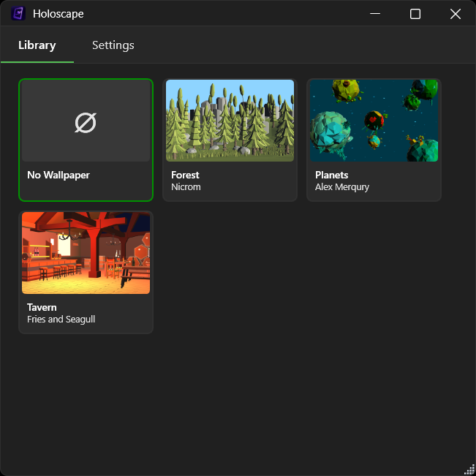Click the Holoscape app icon in title bar
Screen dimensions: 476x476
click(18, 14)
